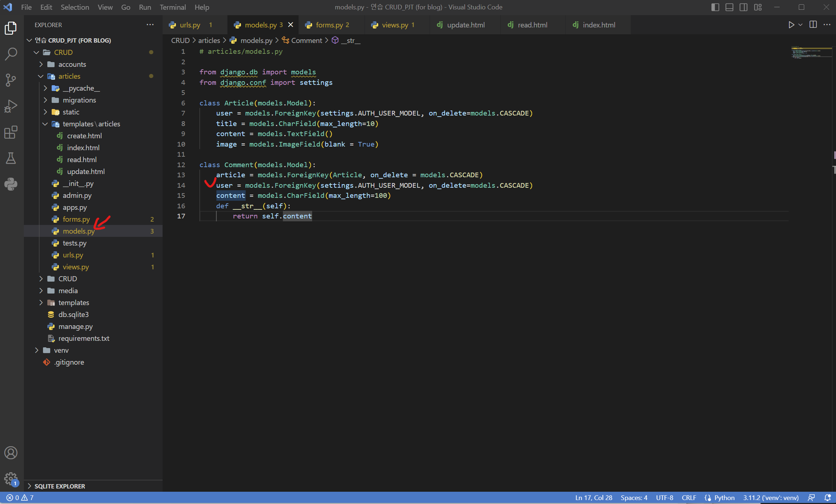Open the Manage settings gear
Screen dimensions: 836x504
pyautogui.click(x=11, y=479)
